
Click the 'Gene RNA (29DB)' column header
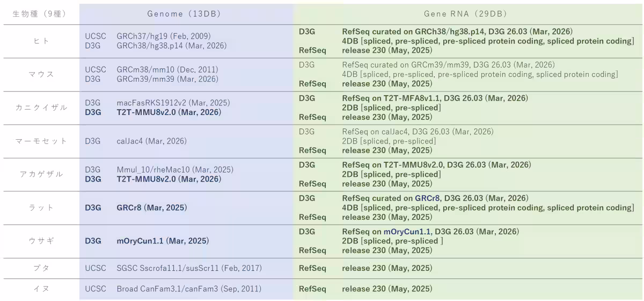pyautogui.click(x=465, y=13)
